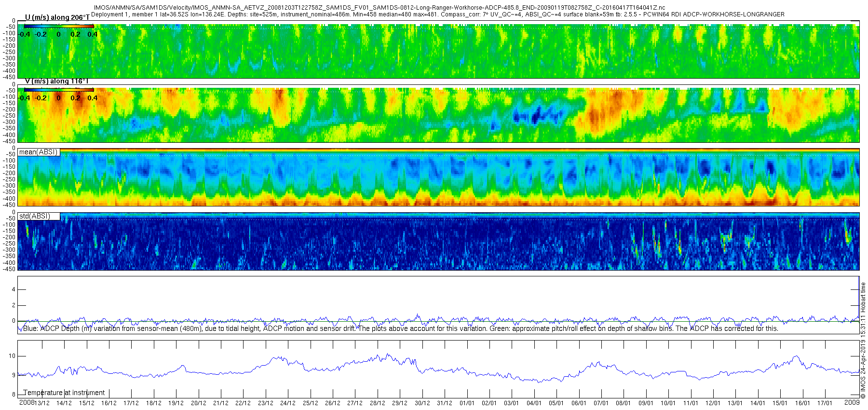Click the 'Deployment 1, member 1' metadata line
The image size is (868, 410).
(x=438, y=14)
